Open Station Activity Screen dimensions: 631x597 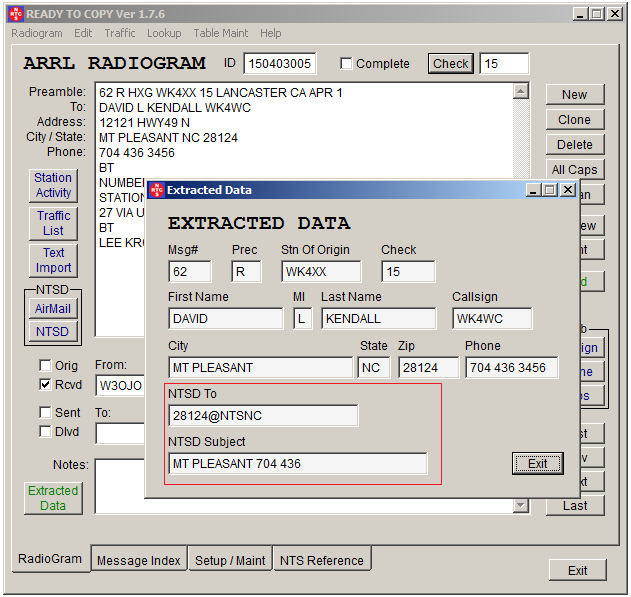coord(53,185)
